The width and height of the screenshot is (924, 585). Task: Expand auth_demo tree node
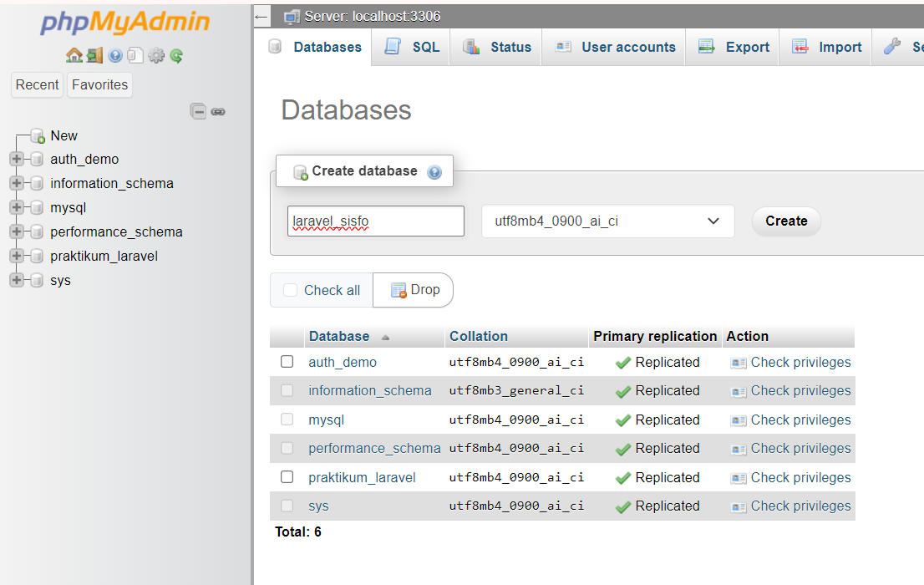click(x=17, y=159)
